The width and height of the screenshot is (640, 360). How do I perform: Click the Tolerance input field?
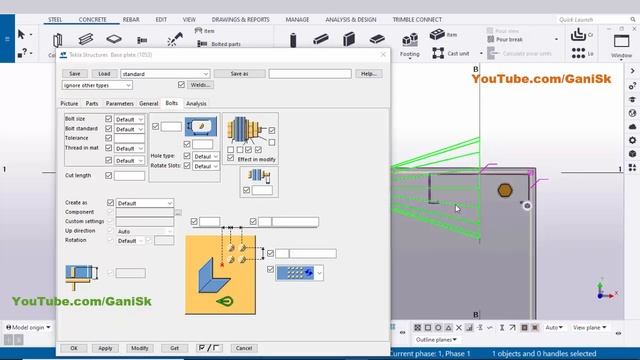129,138
